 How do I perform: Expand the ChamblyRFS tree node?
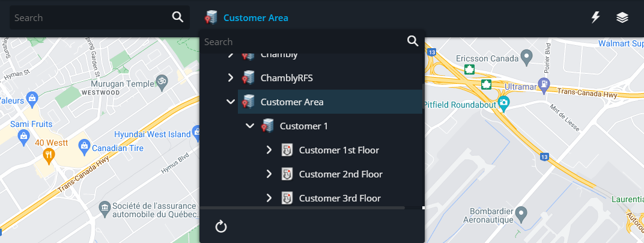click(x=231, y=78)
